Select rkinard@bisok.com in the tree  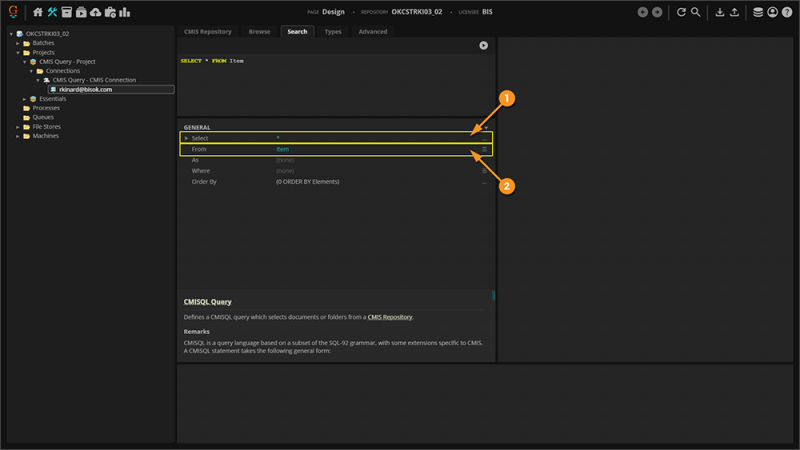pos(87,89)
